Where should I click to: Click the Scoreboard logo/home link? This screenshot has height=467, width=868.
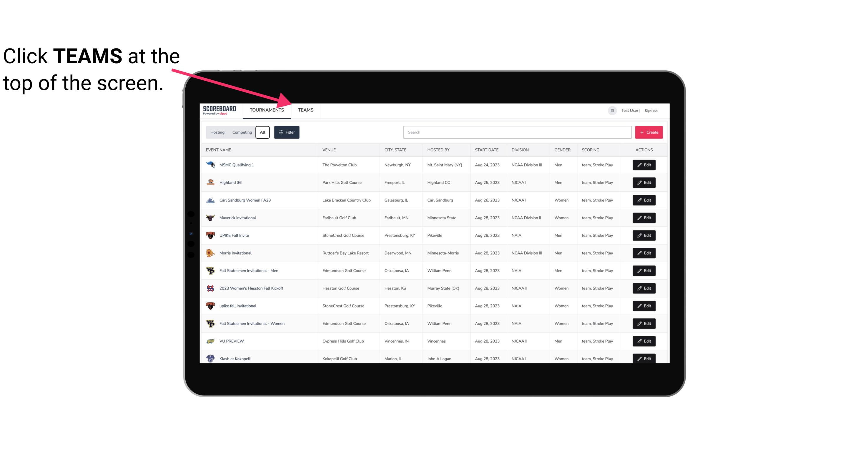click(x=218, y=110)
